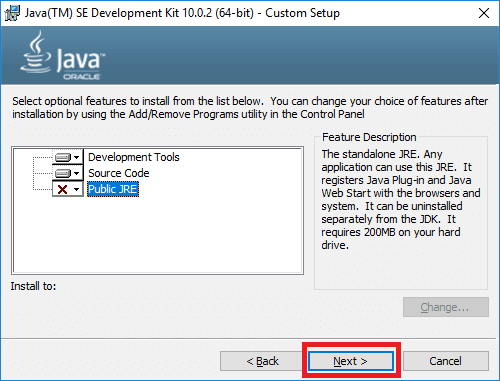Click the installer icon in the title bar

(x=12, y=13)
